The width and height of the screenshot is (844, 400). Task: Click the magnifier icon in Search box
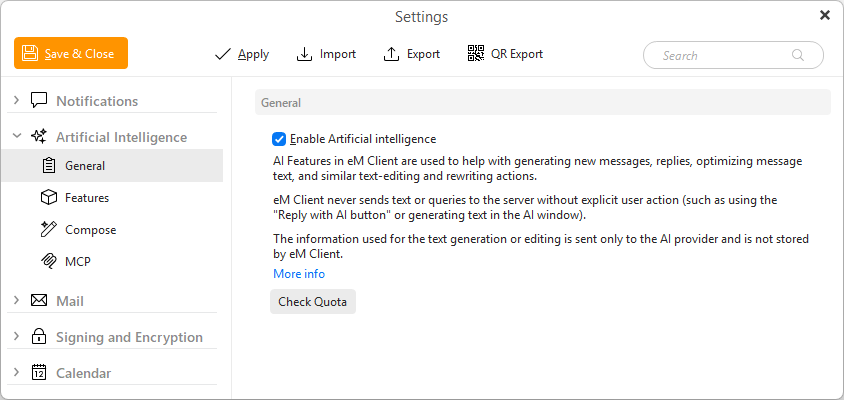(798, 55)
